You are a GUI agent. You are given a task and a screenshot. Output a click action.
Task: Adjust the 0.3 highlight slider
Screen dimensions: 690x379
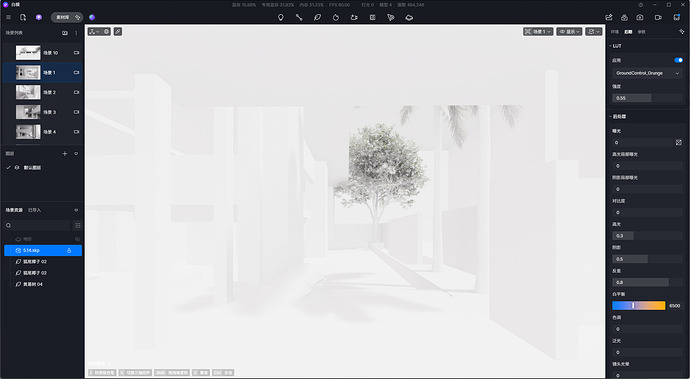pos(647,236)
